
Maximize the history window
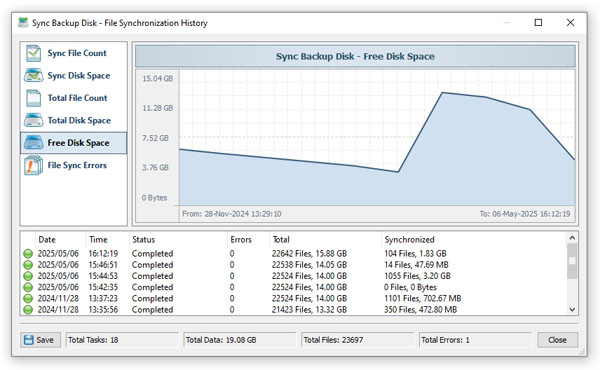tap(538, 23)
